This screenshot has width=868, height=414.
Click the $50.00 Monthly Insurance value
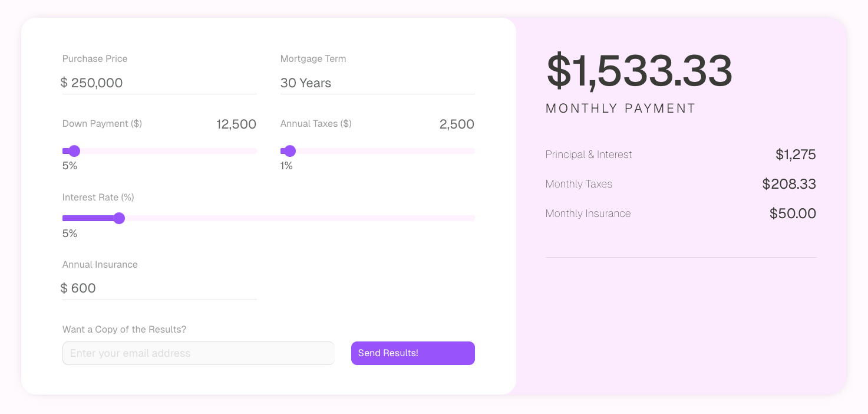coord(793,214)
